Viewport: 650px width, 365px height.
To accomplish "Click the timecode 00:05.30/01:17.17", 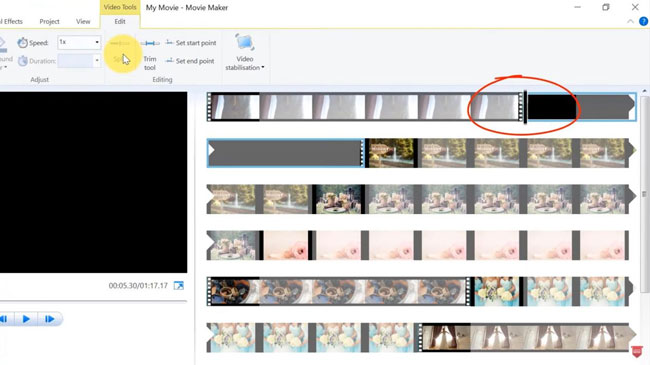I will (138, 285).
